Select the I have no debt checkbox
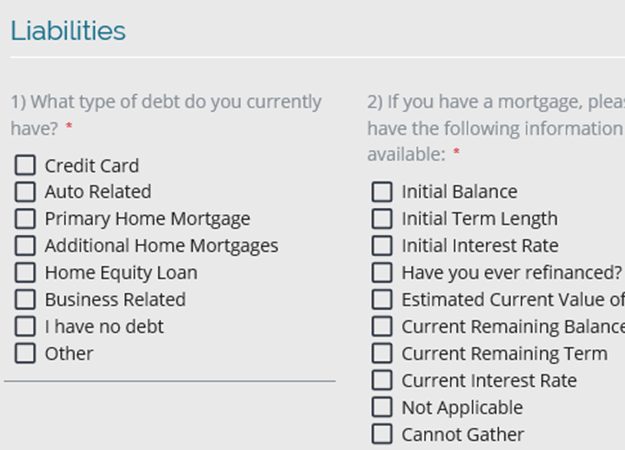This screenshot has height=450, width=625. click(25, 326)
